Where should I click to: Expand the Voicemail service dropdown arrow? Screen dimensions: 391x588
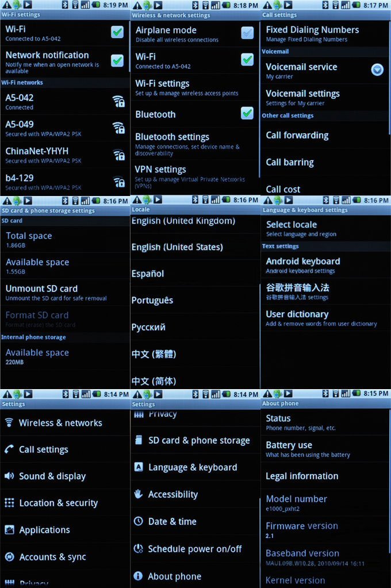pyautogui.click(x=377, y=70)
